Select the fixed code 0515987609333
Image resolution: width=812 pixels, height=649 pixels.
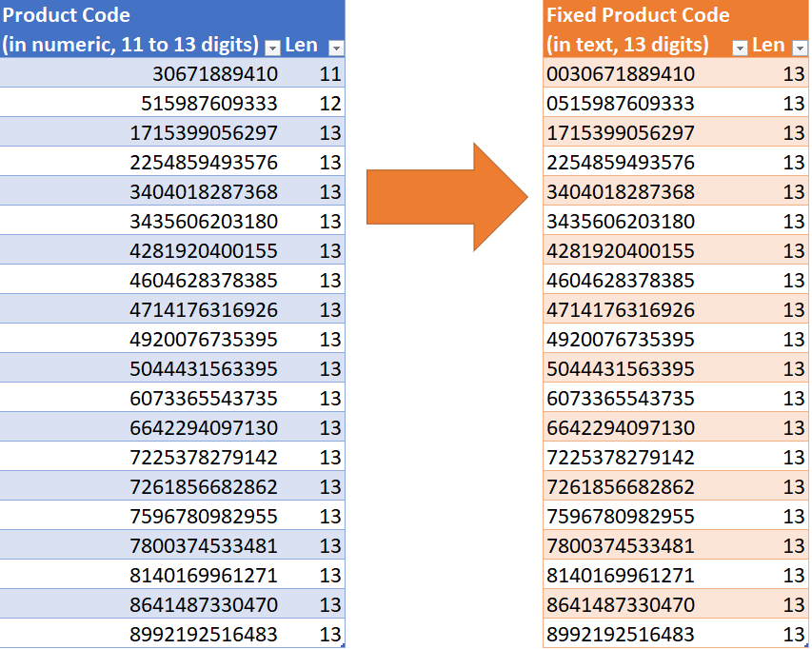point(619,103)
